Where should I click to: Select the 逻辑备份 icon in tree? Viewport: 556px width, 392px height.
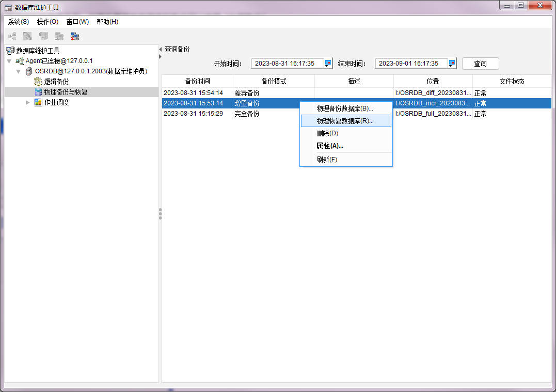[38, 82]
